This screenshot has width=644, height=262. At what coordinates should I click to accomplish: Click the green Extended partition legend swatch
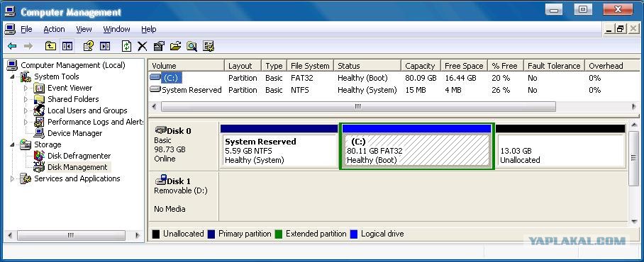click(x=279, y=234)
